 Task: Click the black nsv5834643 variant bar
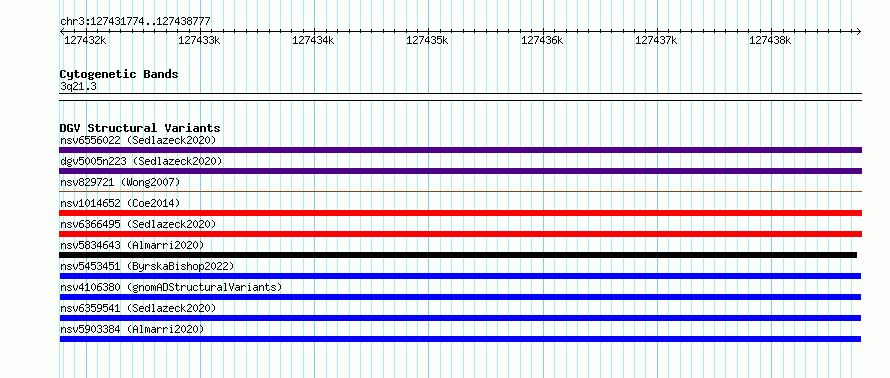coord(458,255)
